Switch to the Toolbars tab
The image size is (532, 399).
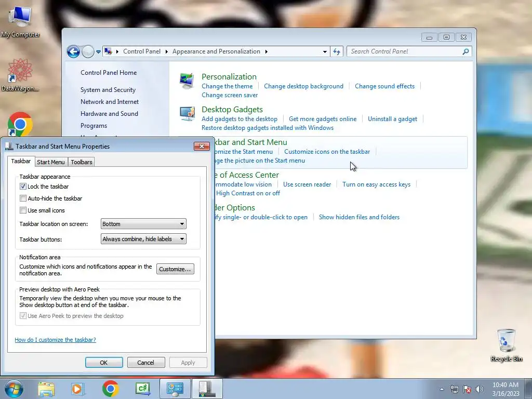82,162
